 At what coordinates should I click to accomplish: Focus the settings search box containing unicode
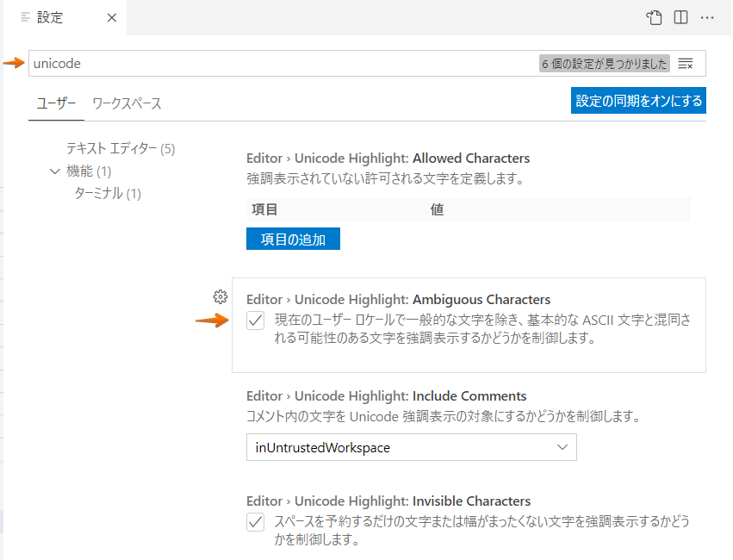276,64
